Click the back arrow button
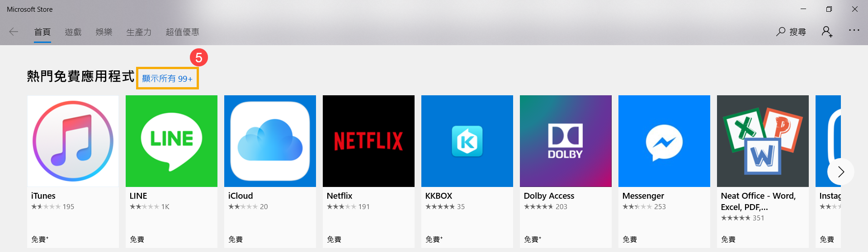The height and width of the screenshot is (252, 868). pyautogui.click(x=14, y=32)
